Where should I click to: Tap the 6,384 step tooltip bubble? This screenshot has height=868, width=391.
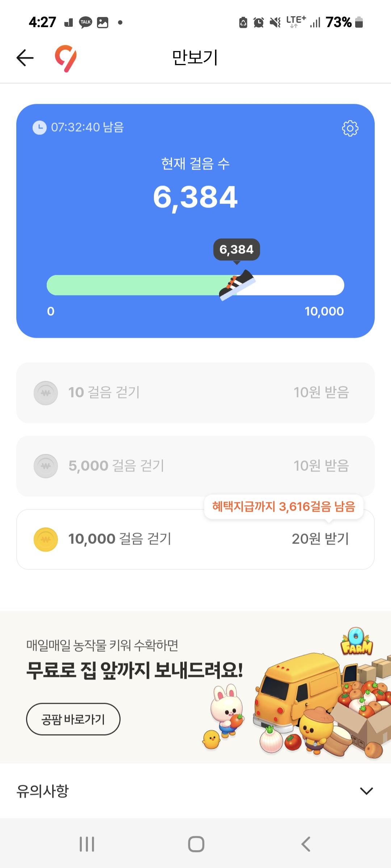click(236, 250)
